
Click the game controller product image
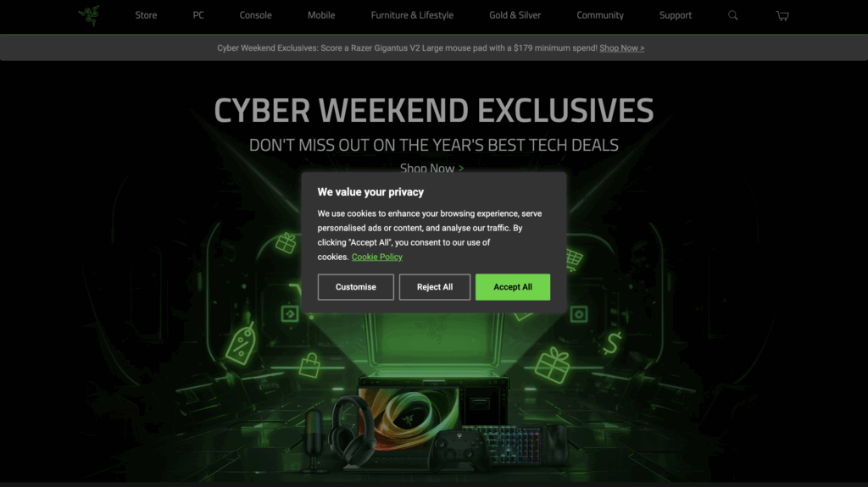459,450
